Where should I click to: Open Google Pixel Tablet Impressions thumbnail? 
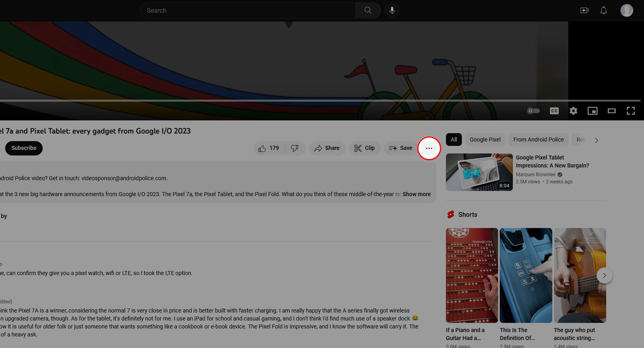coord(479,172)
